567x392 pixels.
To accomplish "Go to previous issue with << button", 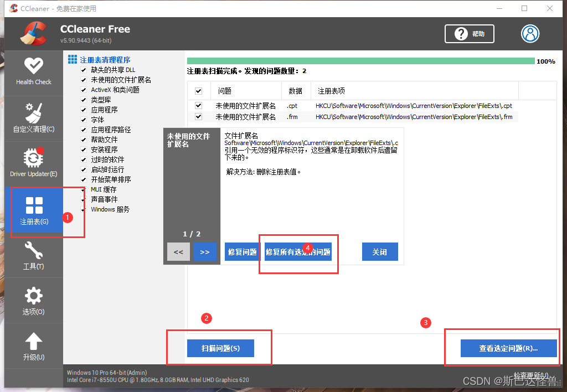I will (x=178, y=252).
